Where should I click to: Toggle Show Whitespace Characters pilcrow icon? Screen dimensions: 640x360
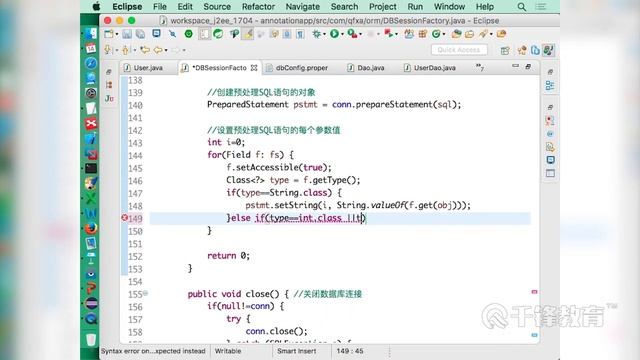[300, 34]
